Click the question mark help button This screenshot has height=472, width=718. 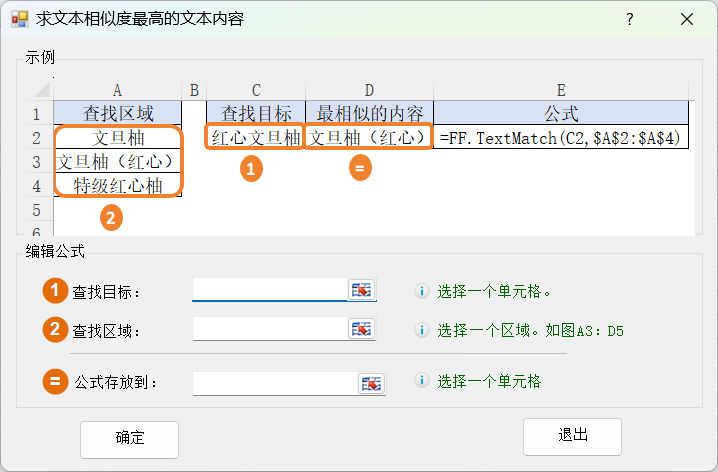[629, 20]
